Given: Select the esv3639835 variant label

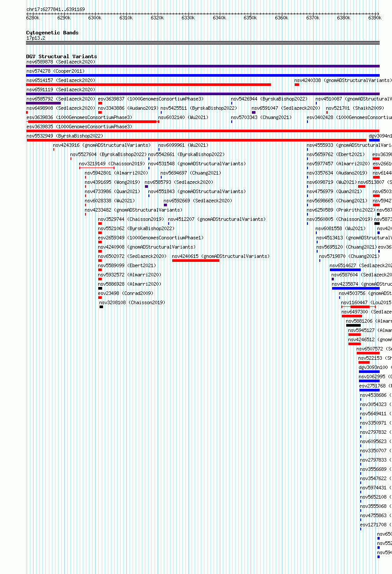Looking at the screenshot, I should tap(79, 127).
